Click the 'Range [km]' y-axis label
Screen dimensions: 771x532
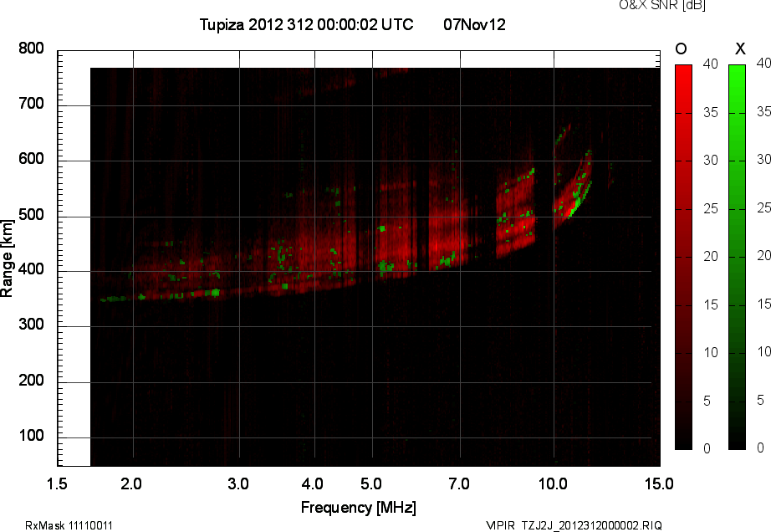point(7,258)
